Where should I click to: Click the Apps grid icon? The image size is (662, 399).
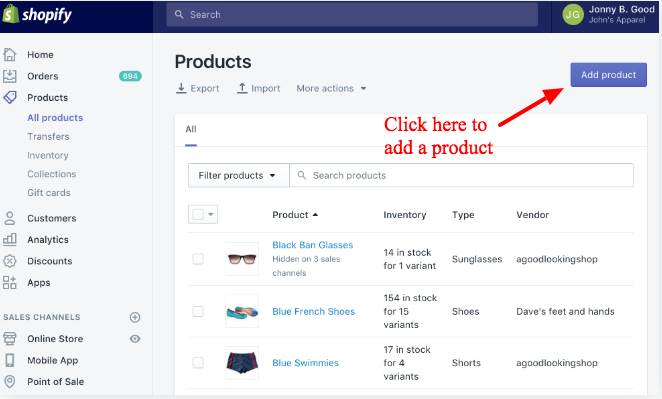(x=10, y=282)
